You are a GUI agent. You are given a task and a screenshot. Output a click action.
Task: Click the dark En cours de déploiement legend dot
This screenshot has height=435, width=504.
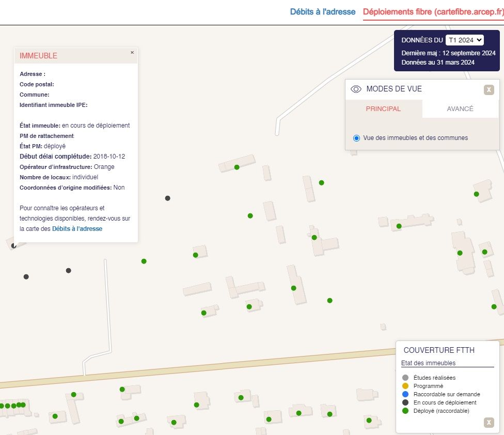tap(405, 402)
